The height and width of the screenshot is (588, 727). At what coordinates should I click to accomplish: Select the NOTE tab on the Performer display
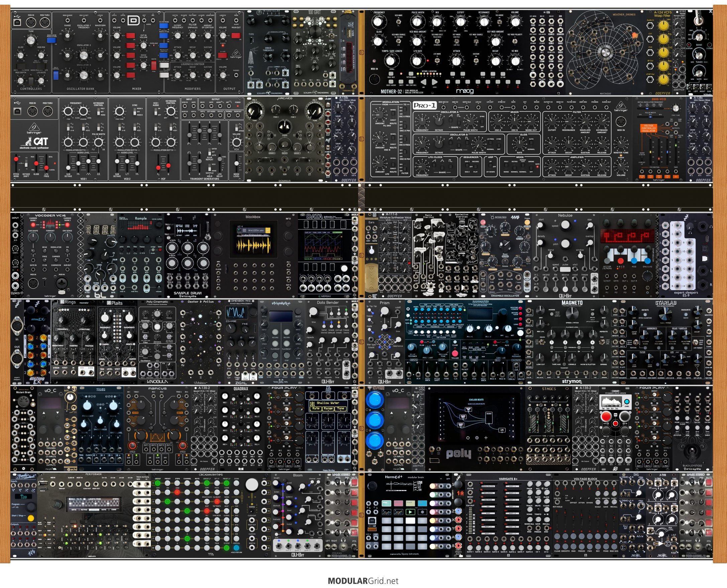tap(104, 509)
